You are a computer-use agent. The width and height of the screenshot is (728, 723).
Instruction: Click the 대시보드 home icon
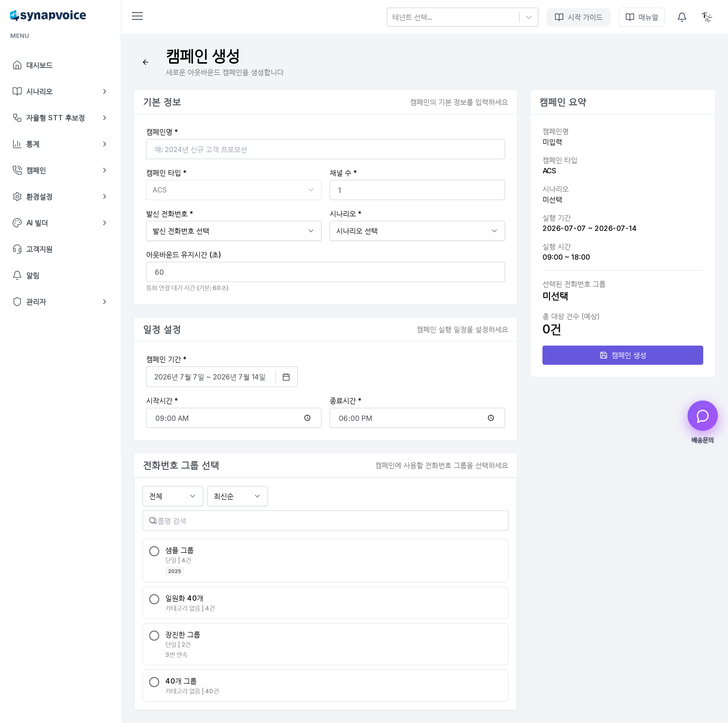coord(17,65)
